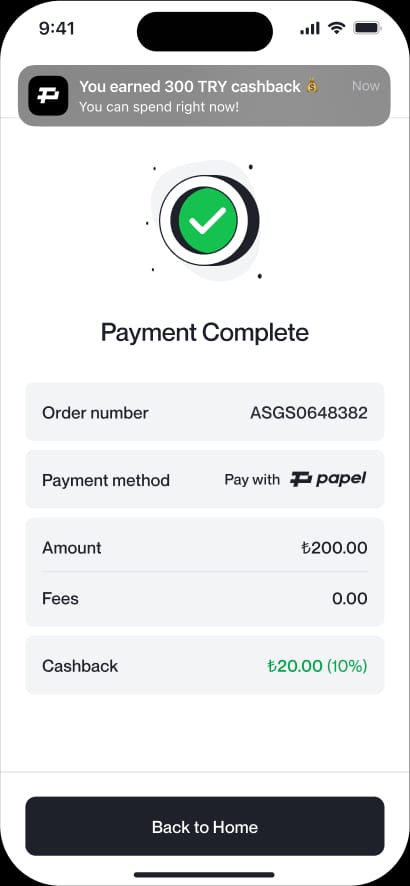Tap the Cashback row label
This screenshot has width=410, height=886.
click(80, 666)
